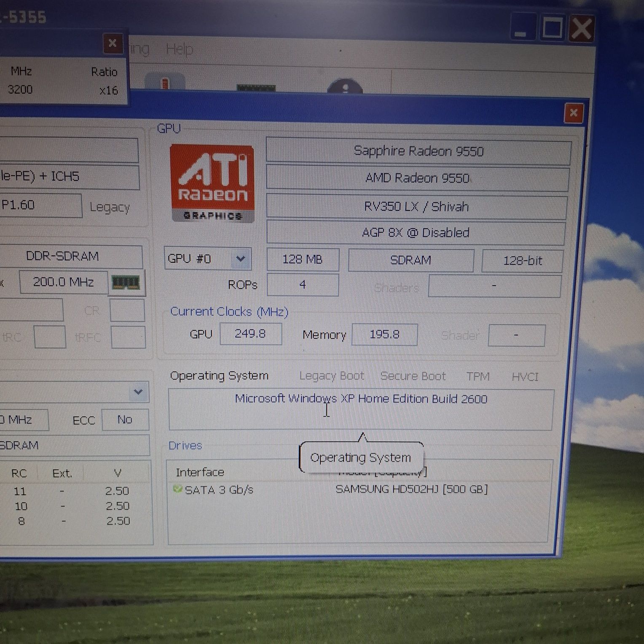Select the AMD Radeon 9550 field
Image resolution: width=644 pixels, height=644 pixels.
418,178
